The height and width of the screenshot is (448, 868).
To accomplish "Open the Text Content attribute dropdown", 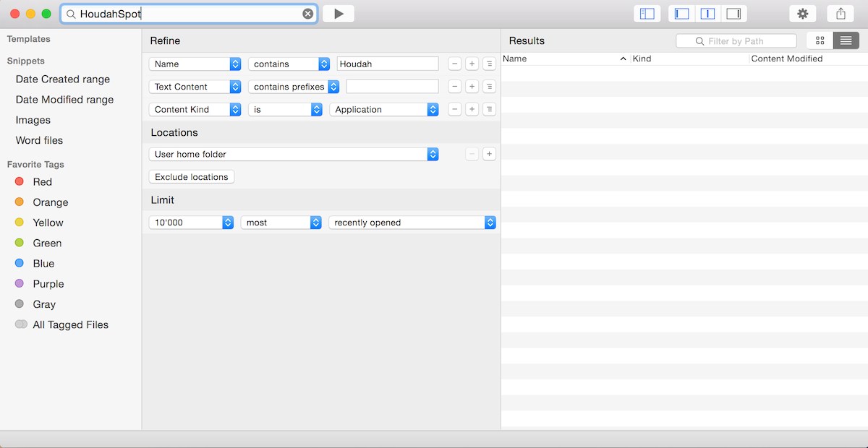I will (x=195, y=87).
